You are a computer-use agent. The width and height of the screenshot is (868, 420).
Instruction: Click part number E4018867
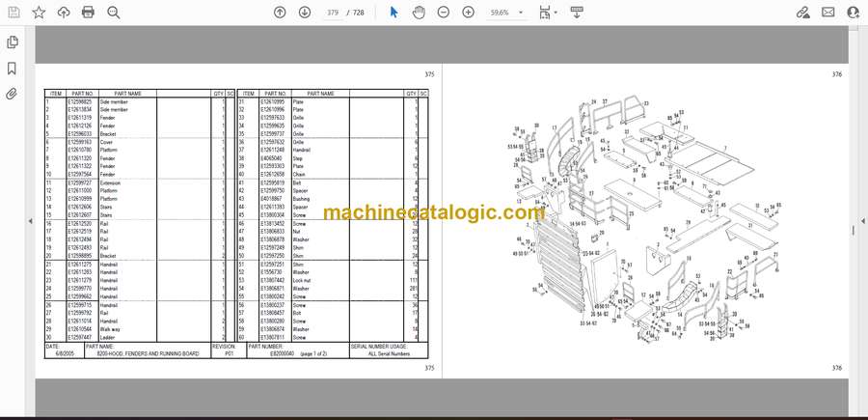[x=271, y=199]
